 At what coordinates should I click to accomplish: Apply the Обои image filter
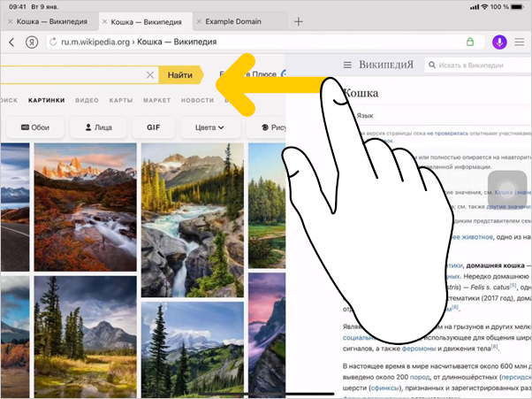pos(32,127)
